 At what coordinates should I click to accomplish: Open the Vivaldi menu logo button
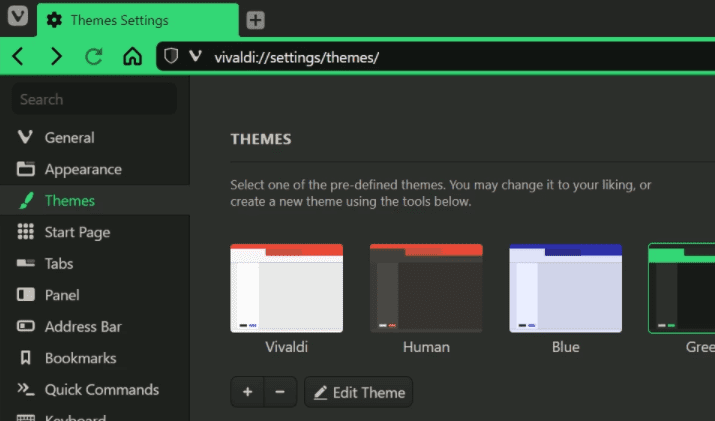pyautogui.click(x=18, y=16)
